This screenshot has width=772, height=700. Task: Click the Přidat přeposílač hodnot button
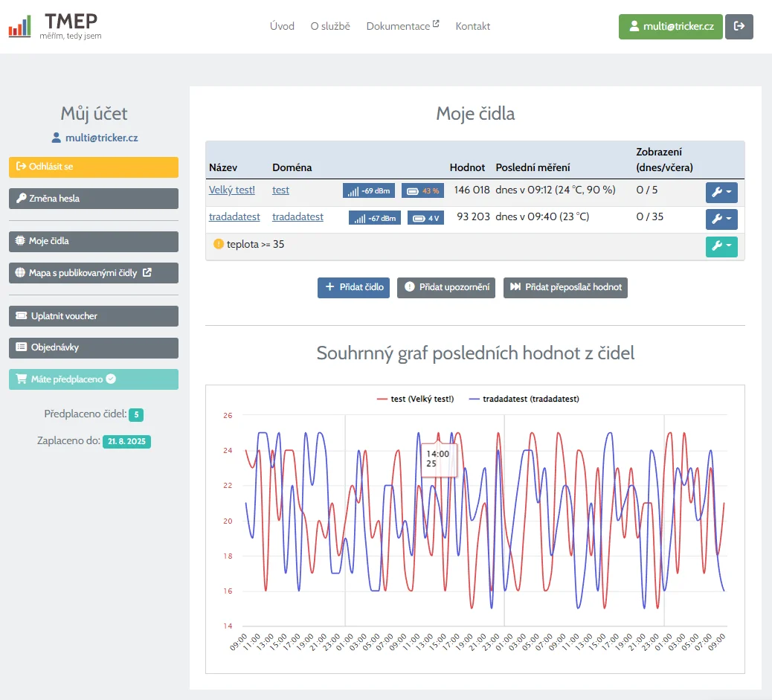[x=565, y=287]
